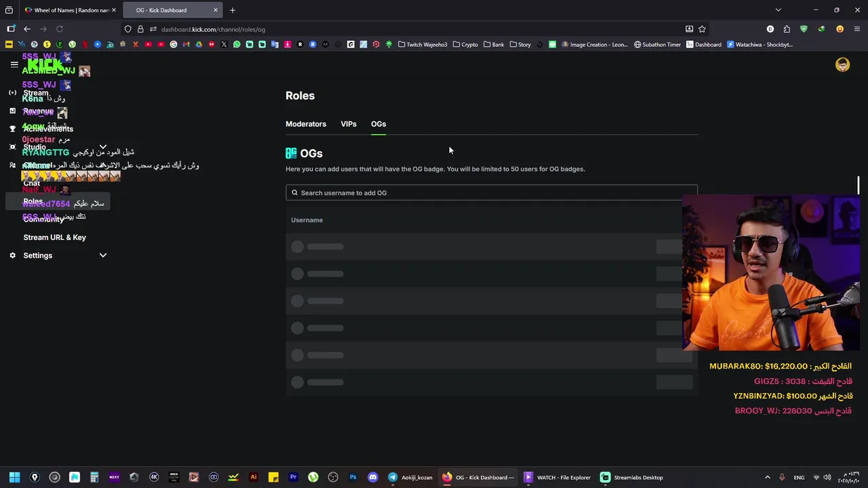Image resolution: width=868 pixels, height=488 pixels.
Task: Click the Stream sidebar icon
Action: [x=12, y=92]
